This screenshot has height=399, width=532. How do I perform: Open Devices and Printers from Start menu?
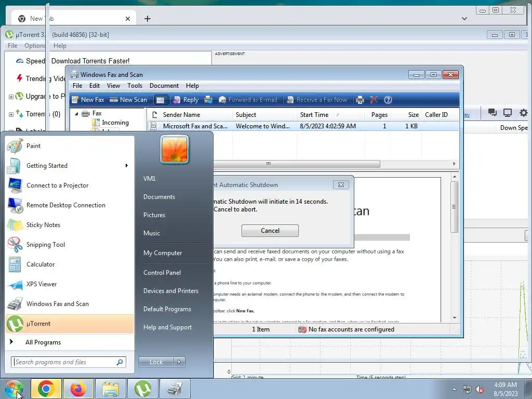pyautogui.click(x=170, y=291)
